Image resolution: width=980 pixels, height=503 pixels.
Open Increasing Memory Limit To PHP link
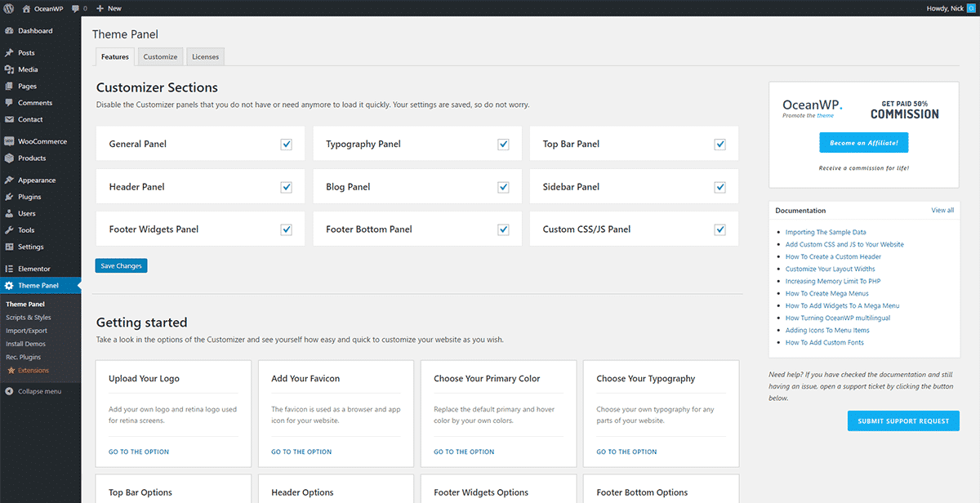tap(833, 282)
